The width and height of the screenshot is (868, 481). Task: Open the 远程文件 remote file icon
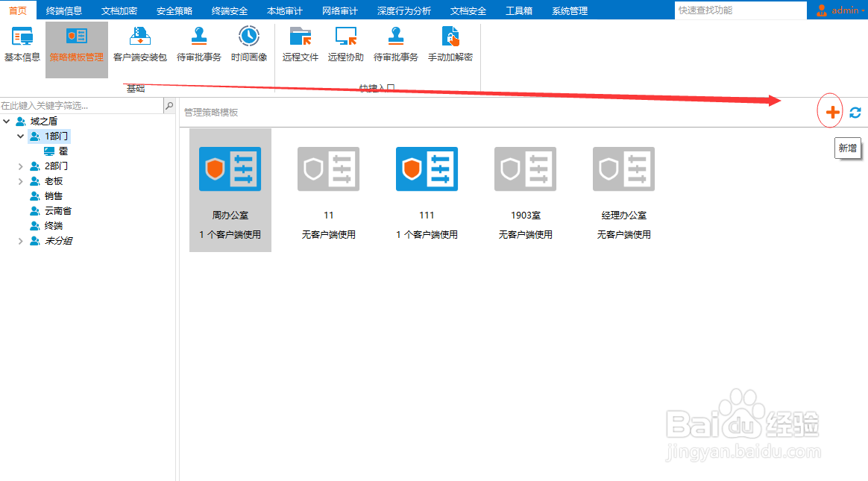(300, 43)
